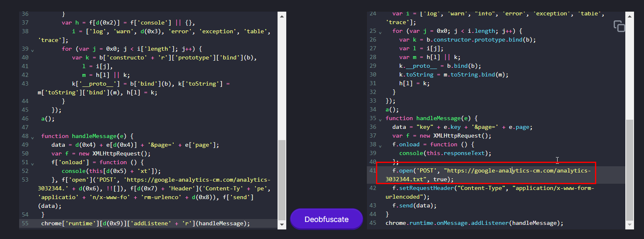
Task: Fold onload function at input line 51
Action: point(32,163)
